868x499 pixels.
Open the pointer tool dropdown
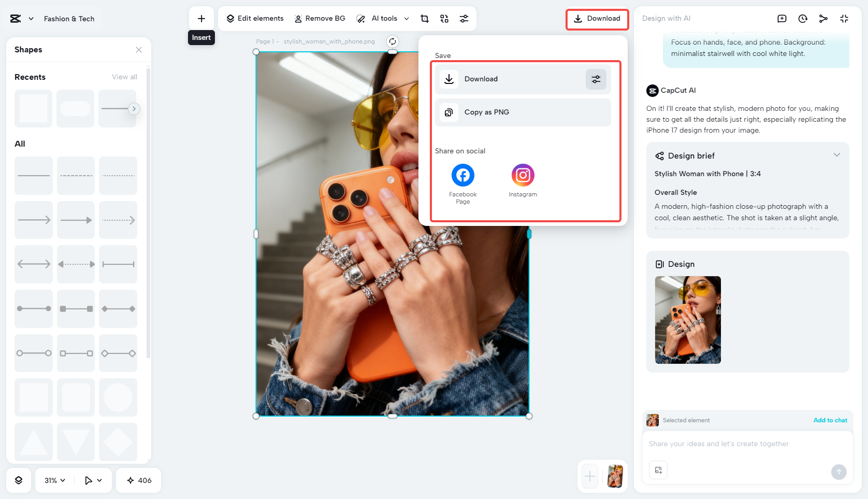tap(93, 480)
